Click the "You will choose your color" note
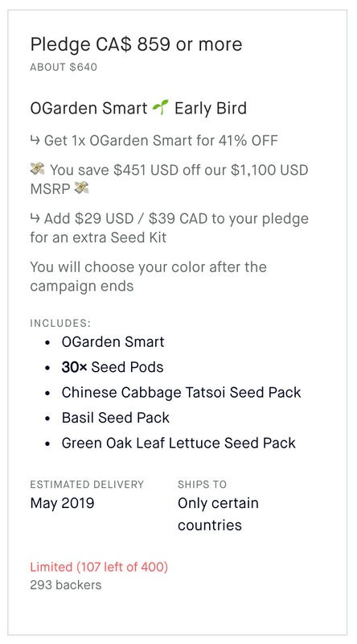The height and width of the screenshot is (644, 357). (149, 276)
